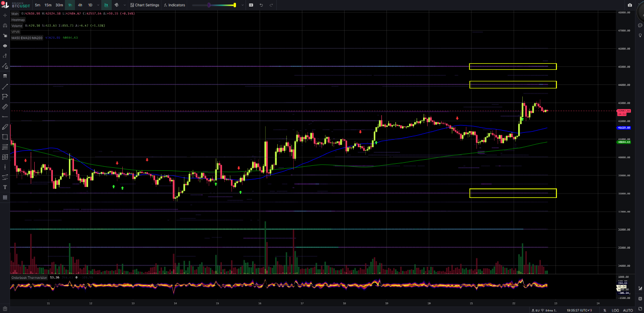Select the candlestick chart type icon
Viewport: 644px width, 313px height.
106,5
